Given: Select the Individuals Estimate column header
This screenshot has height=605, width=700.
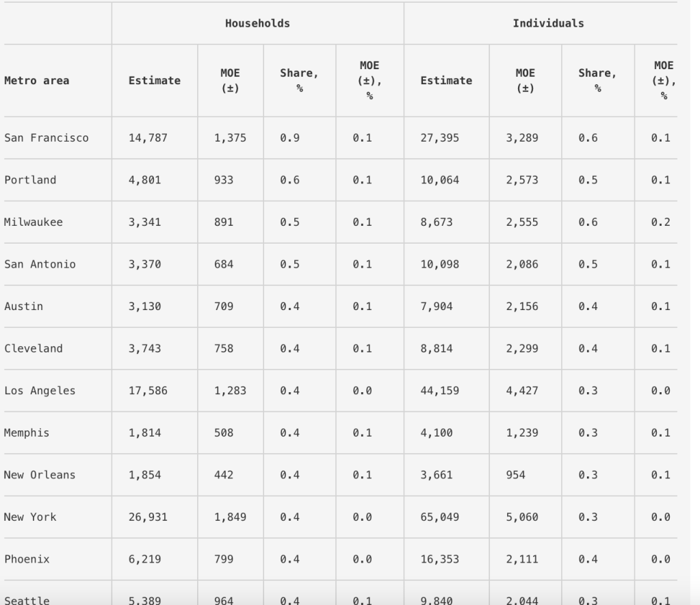Looking at the screenshot, I should [446, 81].
